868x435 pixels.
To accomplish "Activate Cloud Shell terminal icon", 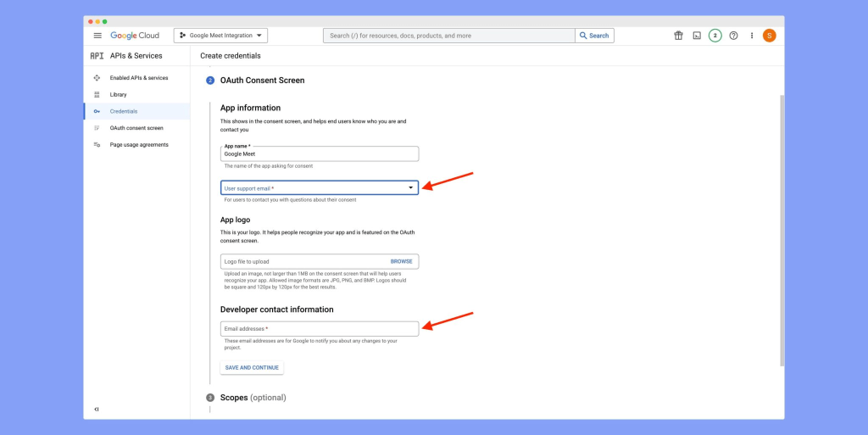I will tap(697, 36).
